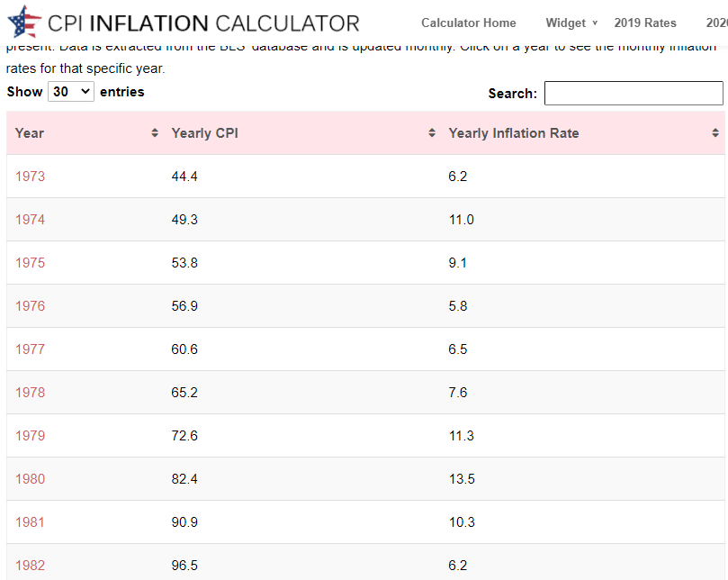Open the 1980 year link
The image size is (728, 580).
pos(30,479)
